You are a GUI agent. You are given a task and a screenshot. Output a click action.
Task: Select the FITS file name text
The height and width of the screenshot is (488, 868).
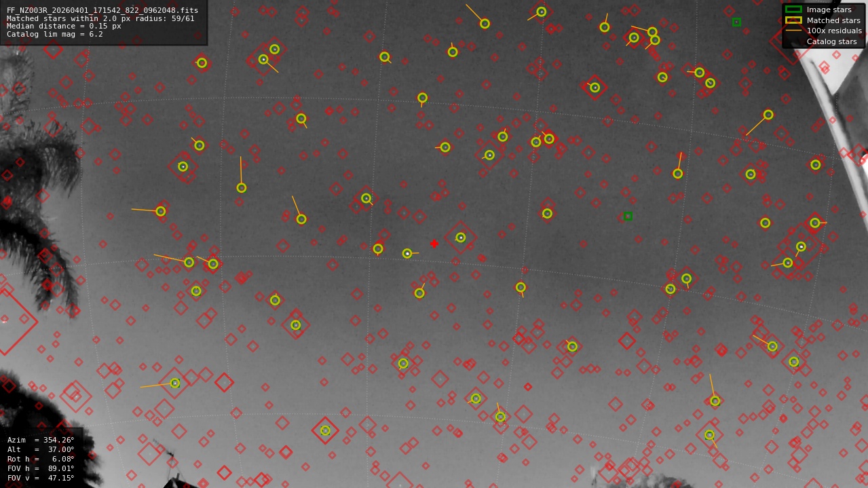(102, 10)
